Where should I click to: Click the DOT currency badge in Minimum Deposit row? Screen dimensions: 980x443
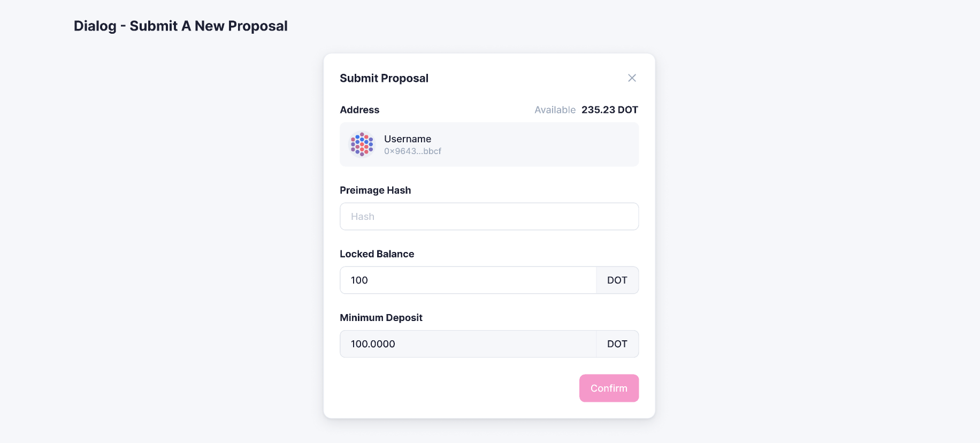[617, 344]
